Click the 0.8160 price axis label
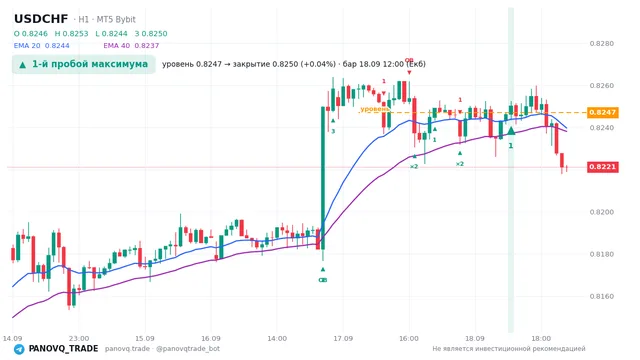640x360 pixels. [x=602, y=296]
